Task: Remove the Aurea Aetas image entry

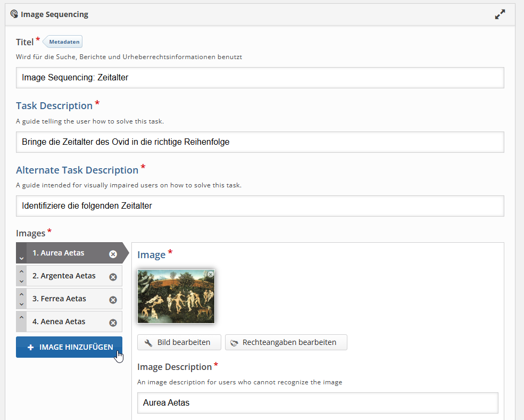Action: pos(113,254)
